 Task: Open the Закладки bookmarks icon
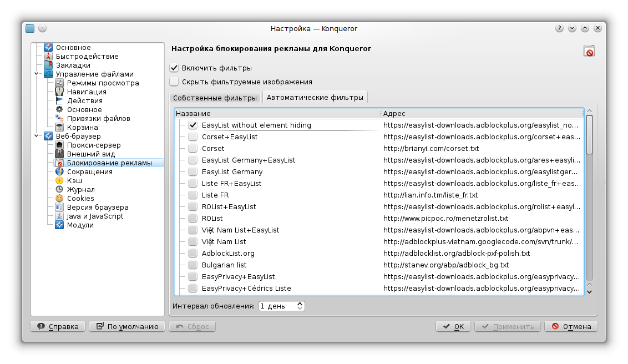(x=48, y=65)
